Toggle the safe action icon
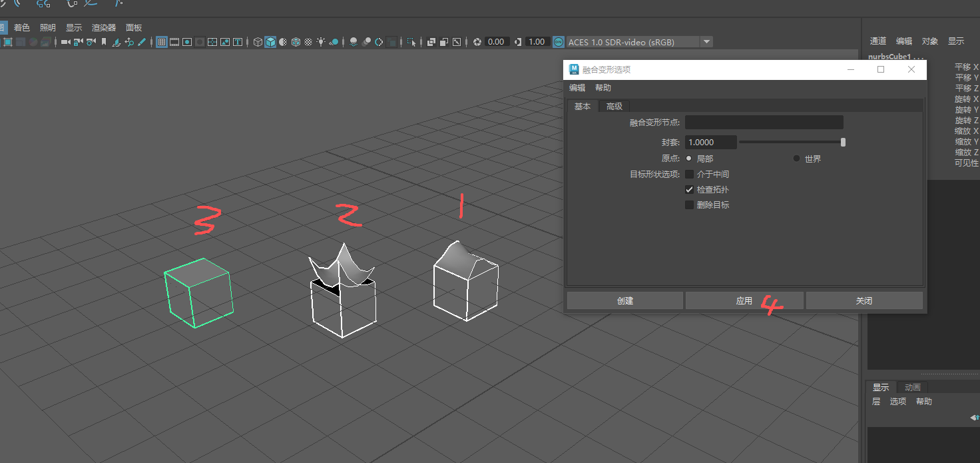The width and height of the screenshot is (980, 463). (x=225, y=42)
